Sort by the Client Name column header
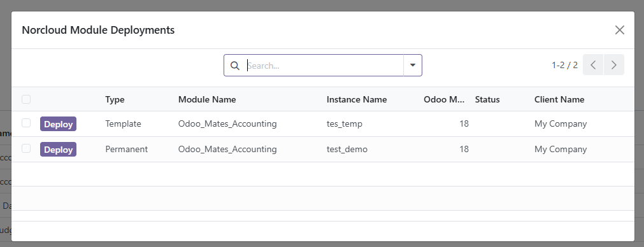 (559, 99)
